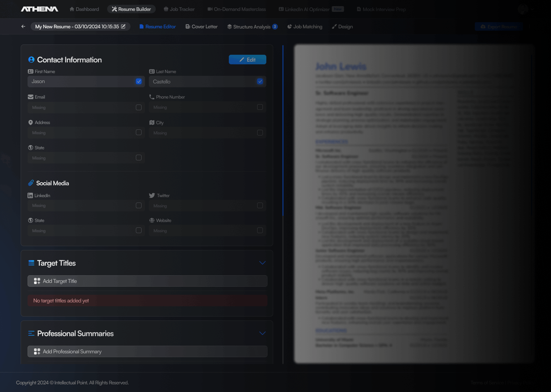This screenshot has width=551, height=392.
Task: Open the Contact Information person icon
Action: pos(31,59)
